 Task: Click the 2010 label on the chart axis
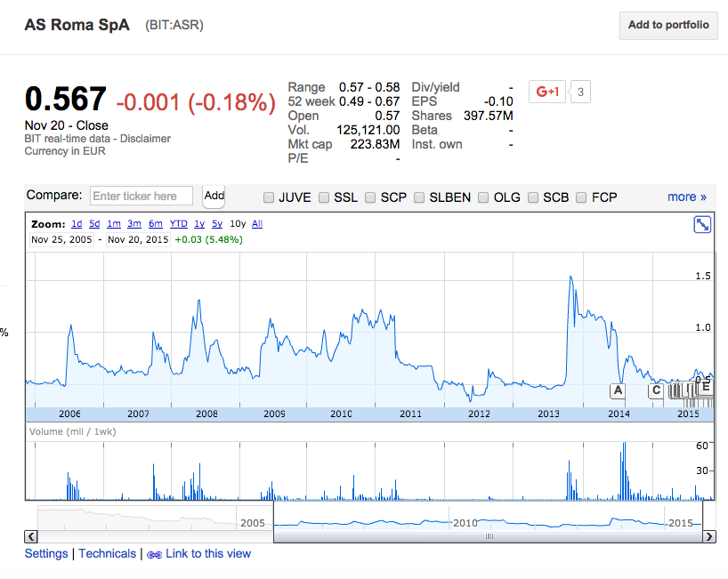341,414
